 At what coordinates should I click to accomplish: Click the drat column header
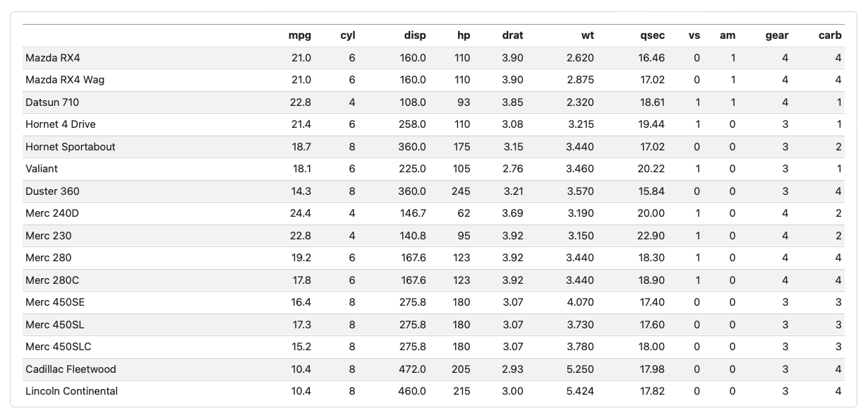tap(512, 35)
